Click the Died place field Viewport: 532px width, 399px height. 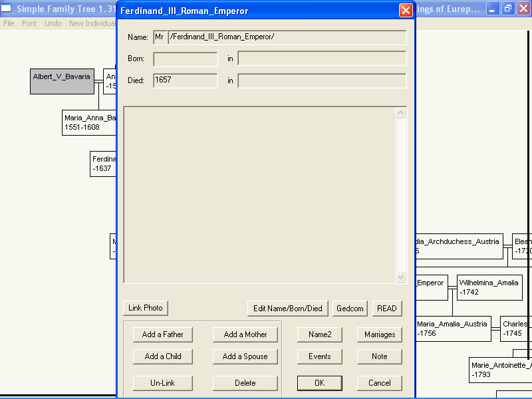tap(322, 80)
